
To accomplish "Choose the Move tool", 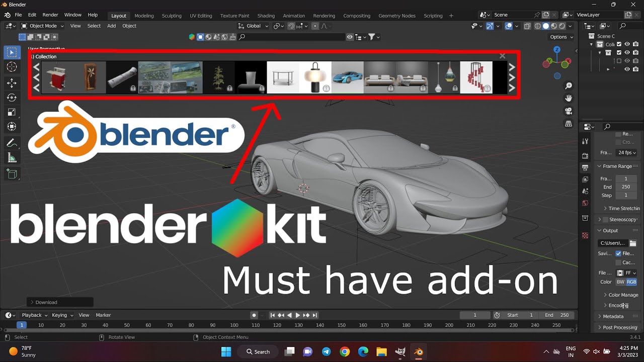I will pos(11,82).
